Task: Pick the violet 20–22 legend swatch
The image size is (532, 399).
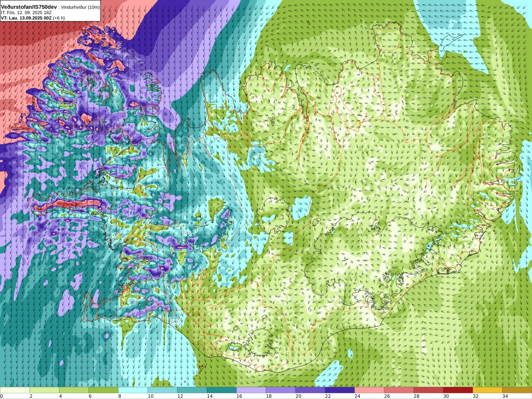Action: 310,390
